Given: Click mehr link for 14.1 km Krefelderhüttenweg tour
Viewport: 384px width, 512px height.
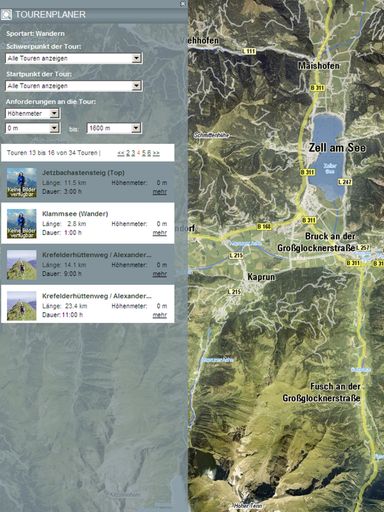Looking at the screenshot, I should click(160, 274).
